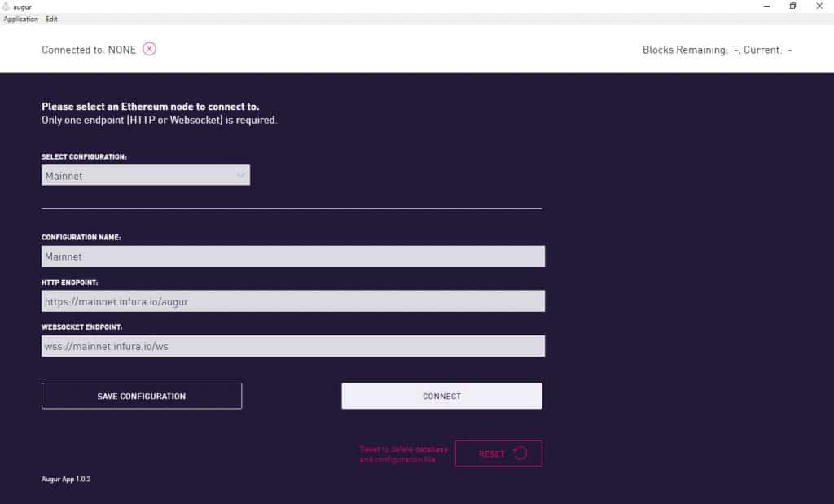Viewport: 834px width, 504px height.
Task: Click 'Please select an Ethereum node' heading
Action: click(x=151, y=107)
